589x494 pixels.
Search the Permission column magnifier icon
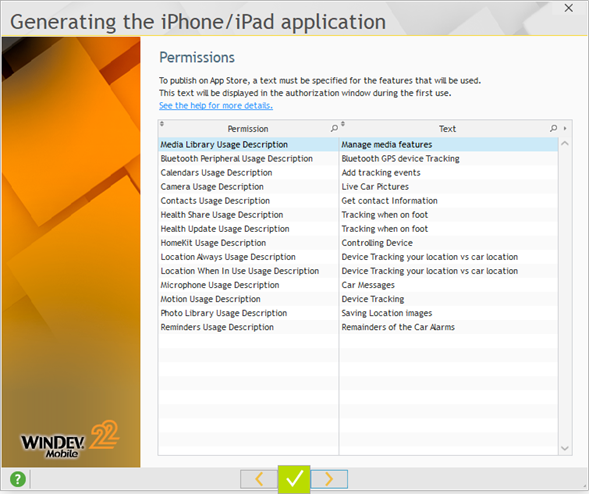334,128
